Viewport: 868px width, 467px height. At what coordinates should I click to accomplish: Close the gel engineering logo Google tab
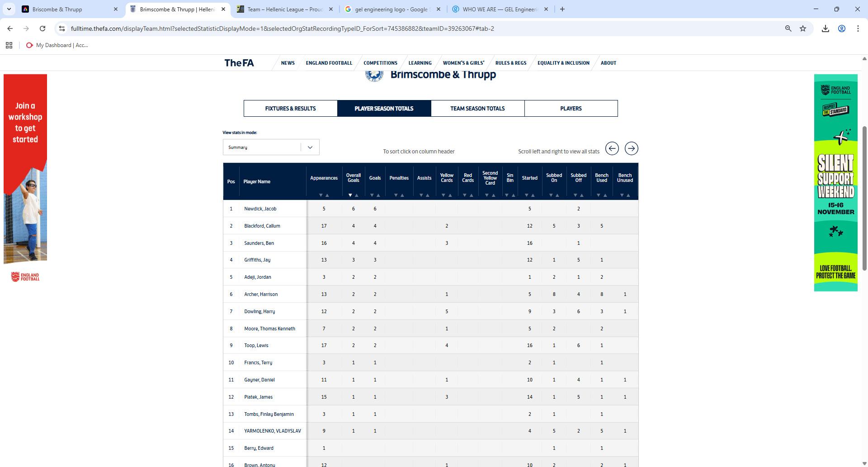click(439, 9)
